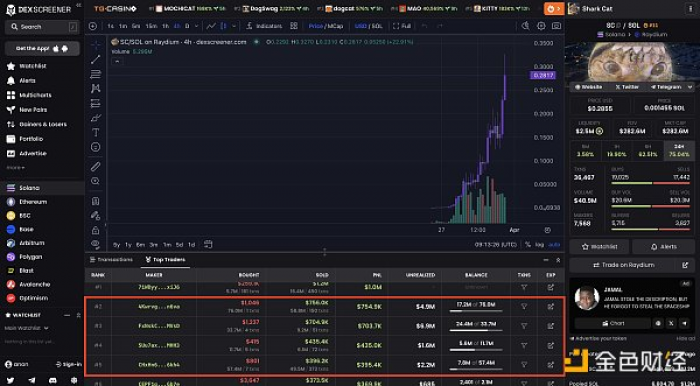Image resolution: width=700 pixels, height=386 pixels.
Task: Open the Indicators panel
Action: pos(264,26)
